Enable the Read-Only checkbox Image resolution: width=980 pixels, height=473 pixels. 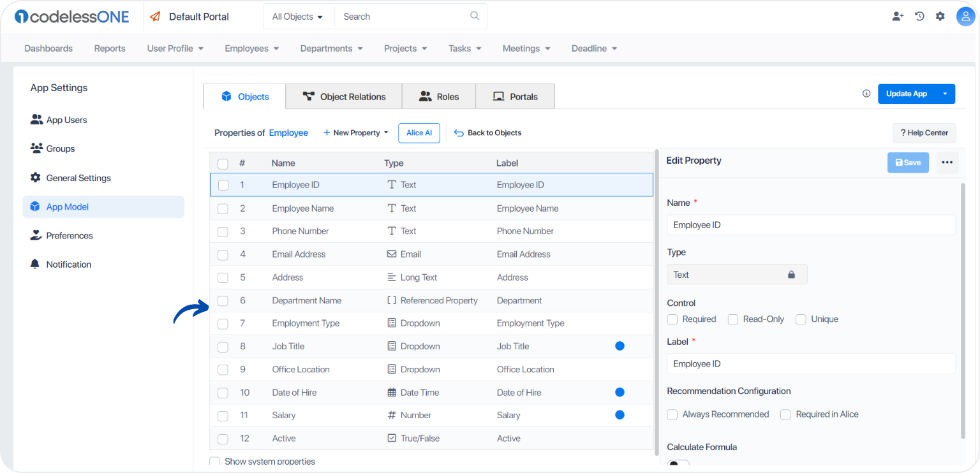click(x=733, y=319)
